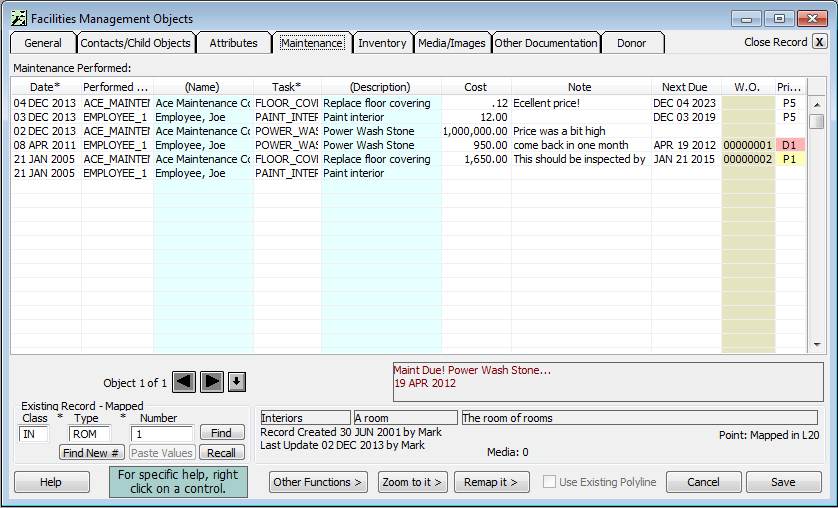
Task: Click the Cost column header
Action: tap(476, 87)
